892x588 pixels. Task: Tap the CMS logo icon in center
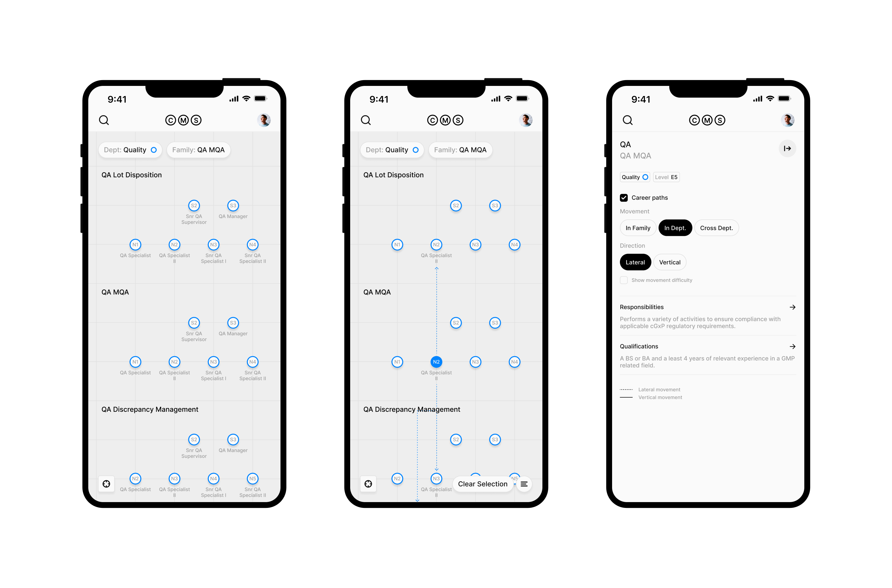pyautogui.click(x=446, y=120)
